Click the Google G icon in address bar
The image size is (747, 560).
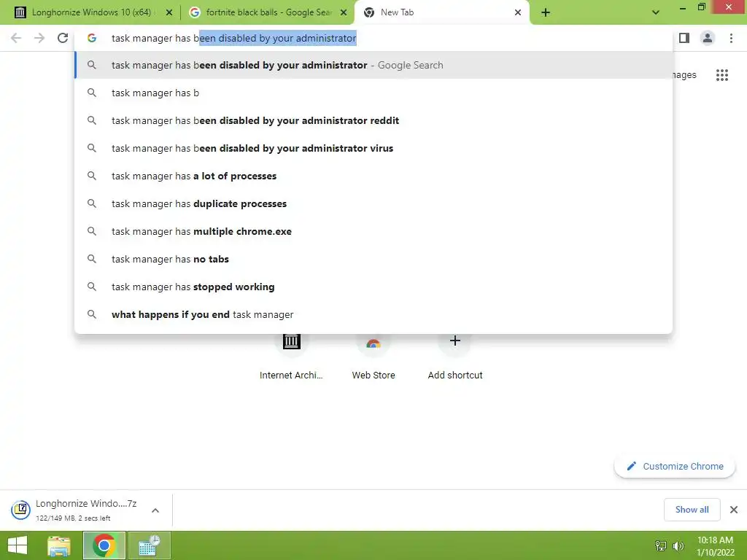point(92,38)
